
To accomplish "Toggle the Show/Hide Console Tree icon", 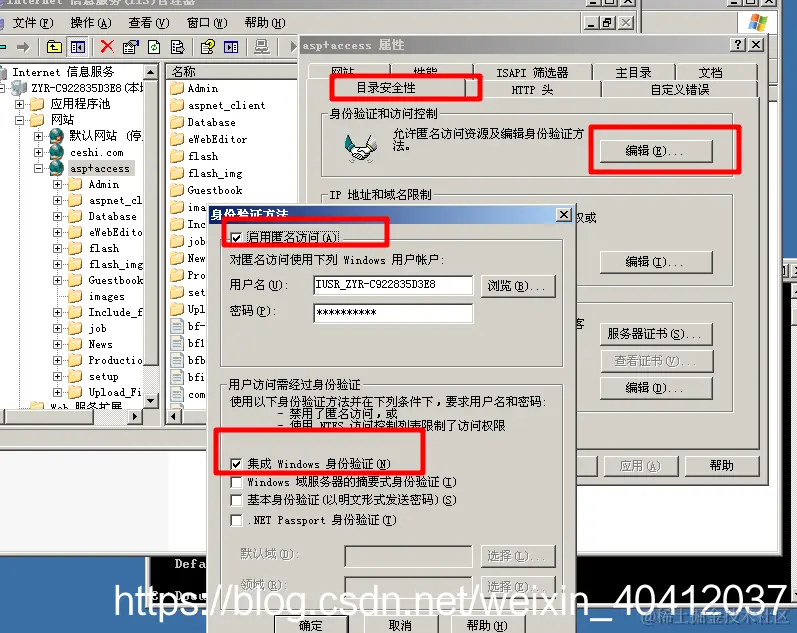I will [78, 47].
